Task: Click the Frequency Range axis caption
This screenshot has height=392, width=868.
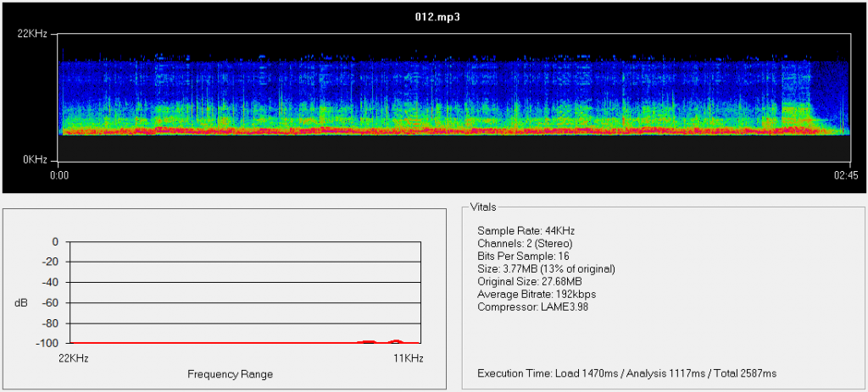Action: pyautogui.click(x=230, y=374)
